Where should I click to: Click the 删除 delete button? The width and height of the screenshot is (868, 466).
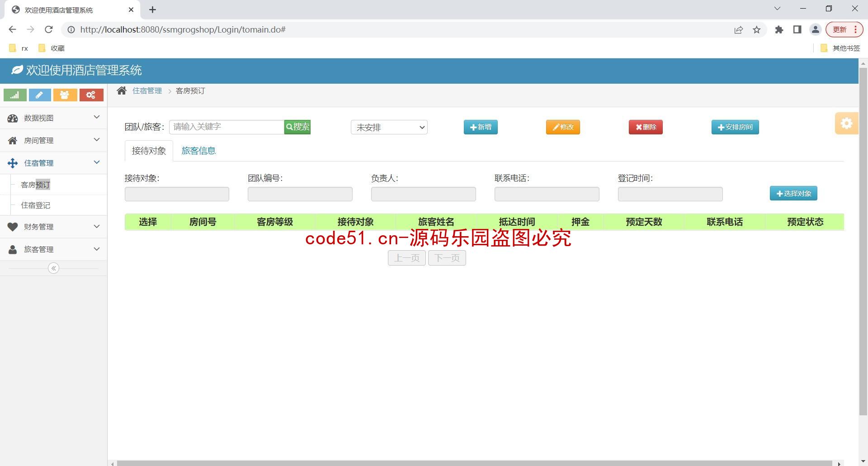click(646, 127)
